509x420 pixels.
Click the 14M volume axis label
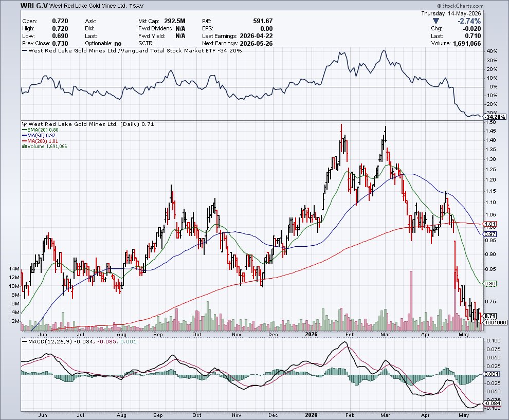[14, 268]
